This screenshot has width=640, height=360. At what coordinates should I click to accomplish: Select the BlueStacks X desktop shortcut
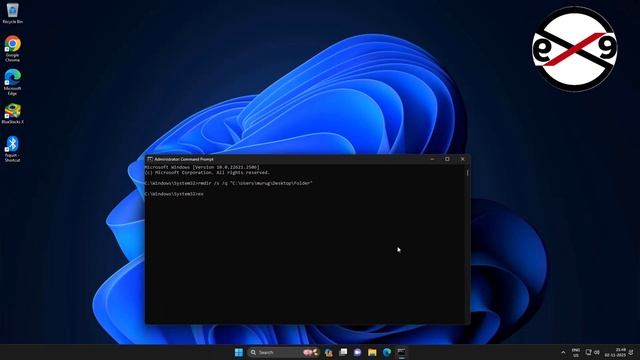click(12, 113)
